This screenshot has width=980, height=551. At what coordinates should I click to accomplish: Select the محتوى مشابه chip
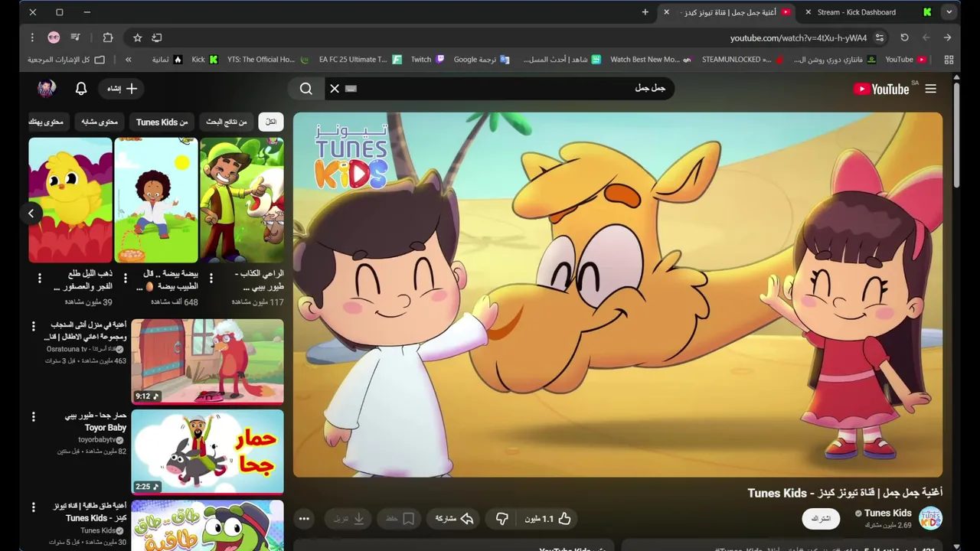pos(100,122)
